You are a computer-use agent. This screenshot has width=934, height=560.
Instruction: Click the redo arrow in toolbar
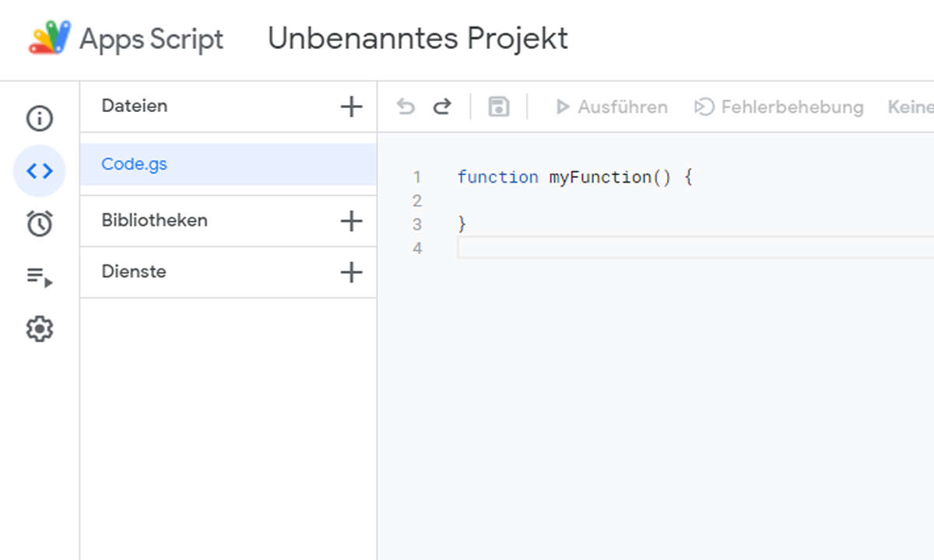[x=442, y=107]
